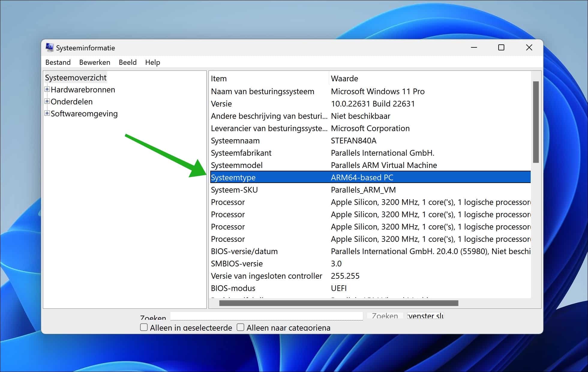Click the Zoekvenster sluiten button
This screenshot has height=372, width=588.
pos(424,316)
